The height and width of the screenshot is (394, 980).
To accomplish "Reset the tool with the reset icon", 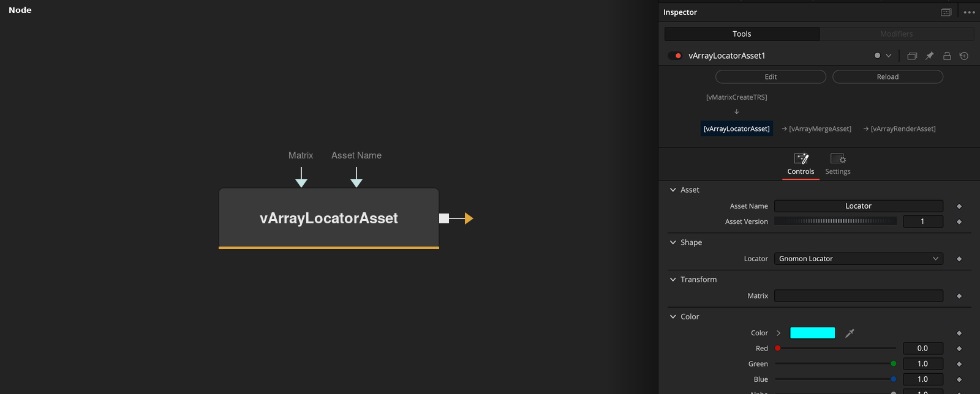I will 964,56.
